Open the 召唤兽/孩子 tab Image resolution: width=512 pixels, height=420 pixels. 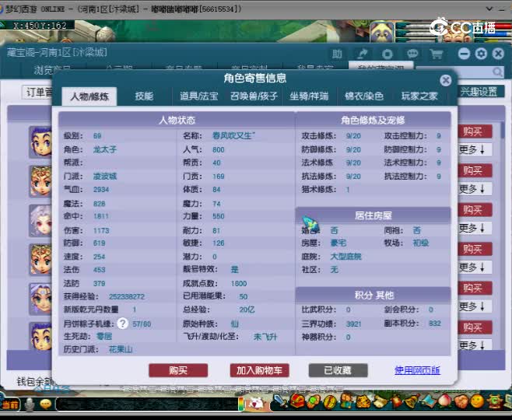[254, 96]
